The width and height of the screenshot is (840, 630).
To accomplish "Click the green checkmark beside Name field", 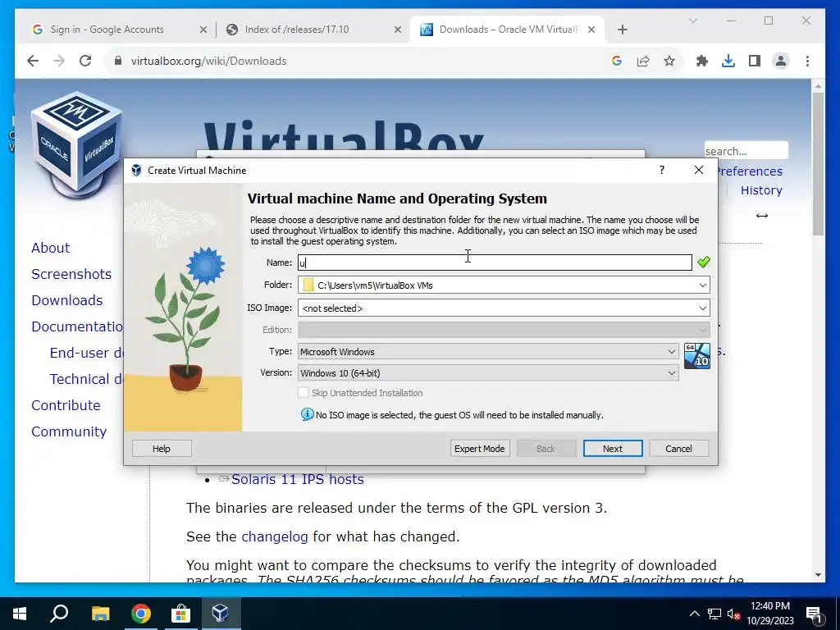I will click(x=703, y=262).
